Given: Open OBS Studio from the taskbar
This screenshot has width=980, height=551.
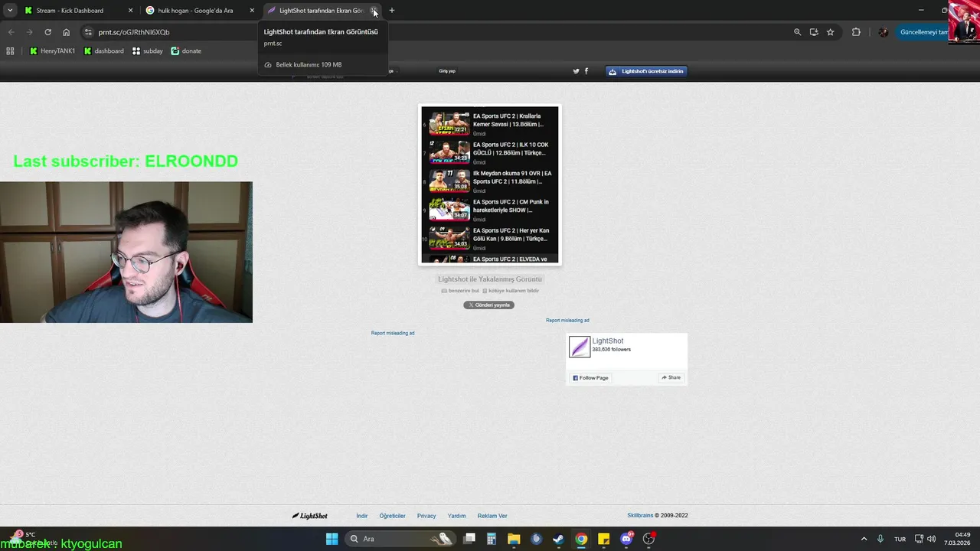Looking at the screenshot, I should 648,539.
